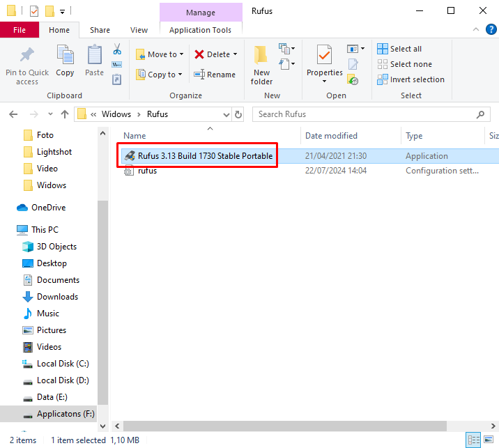This screenshot has height=448, width=499.
Task: Switch to Details view icon in status bar
Action: 473,440
